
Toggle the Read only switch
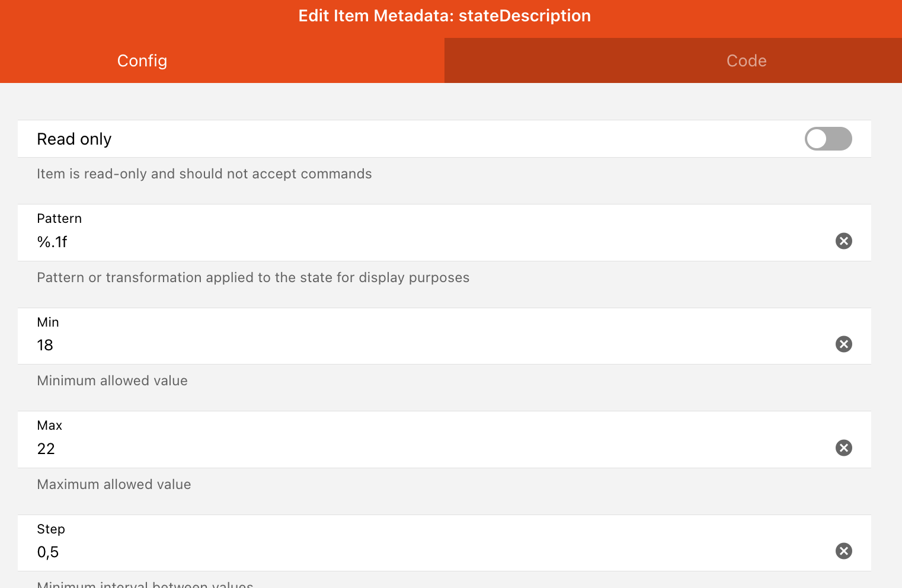[x=828, y=139]
